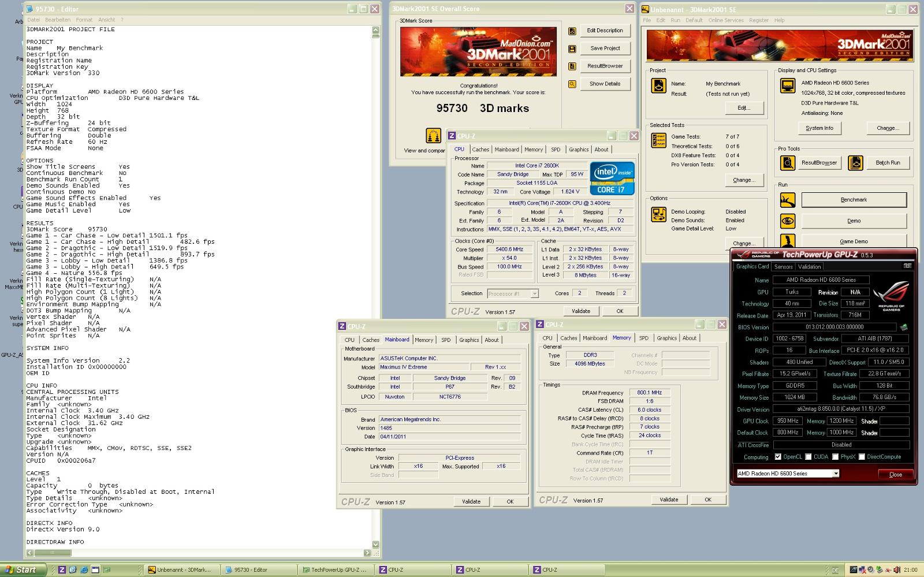The width and height of the screenshot is (924, 577).
Task: Click the View and compare online icon
Action: coord(433,136)
